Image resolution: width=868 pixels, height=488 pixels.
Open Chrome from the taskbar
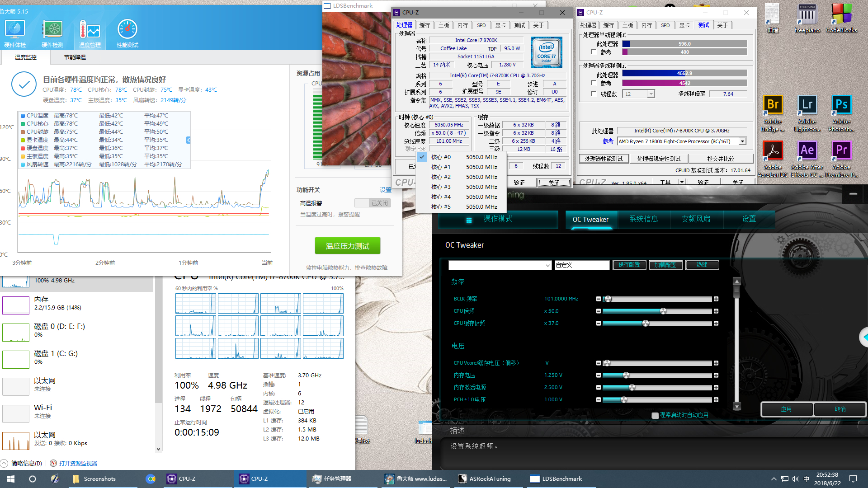coord(151,479)
